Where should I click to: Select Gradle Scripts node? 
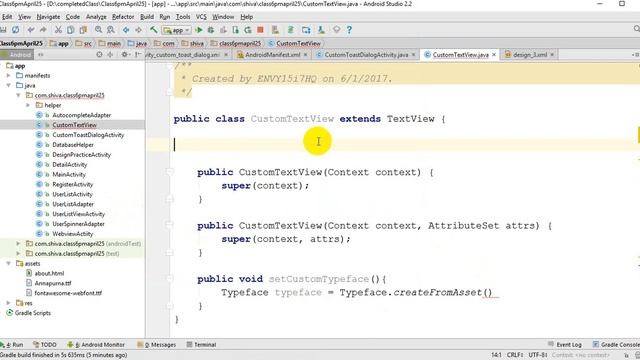[33, 313]
